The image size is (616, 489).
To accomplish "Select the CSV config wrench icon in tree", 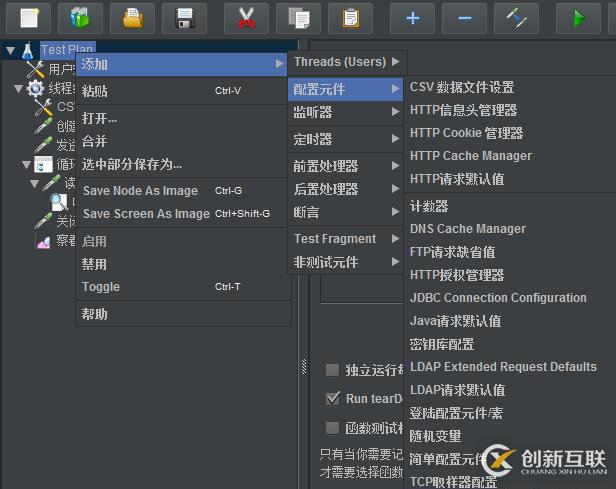I will tap(43, 107).
